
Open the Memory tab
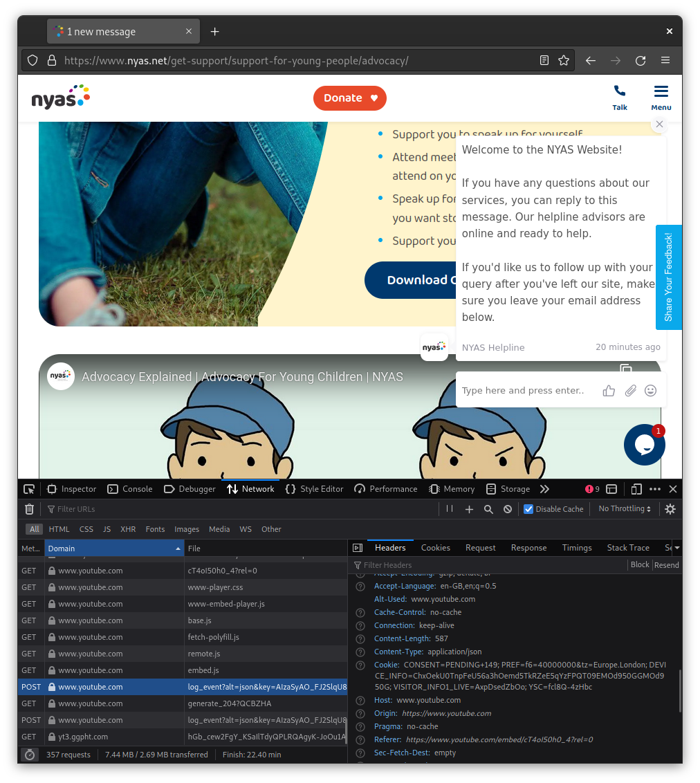(452, 489)
